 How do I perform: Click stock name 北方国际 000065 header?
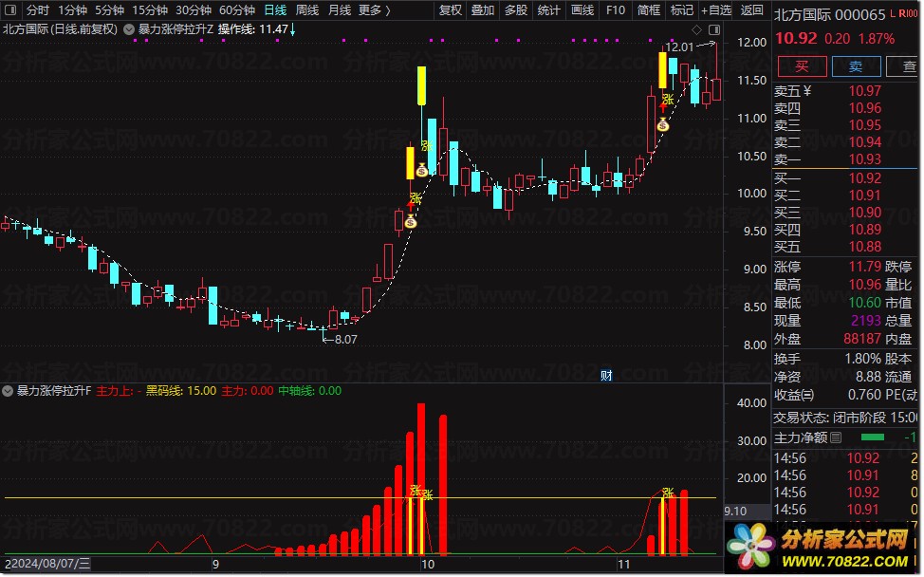(829, 15)
